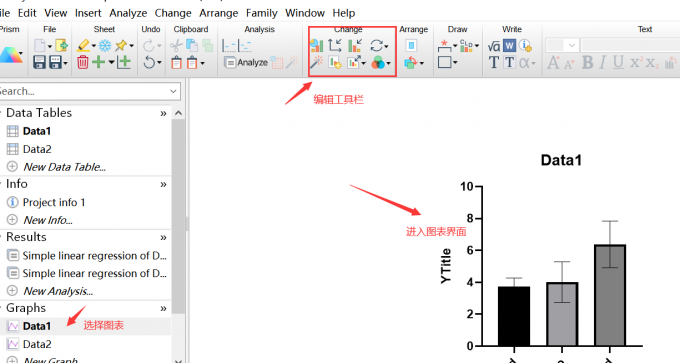Open the font size dropdown in Text group
This screenshot has width=680, height=363.
572,45
